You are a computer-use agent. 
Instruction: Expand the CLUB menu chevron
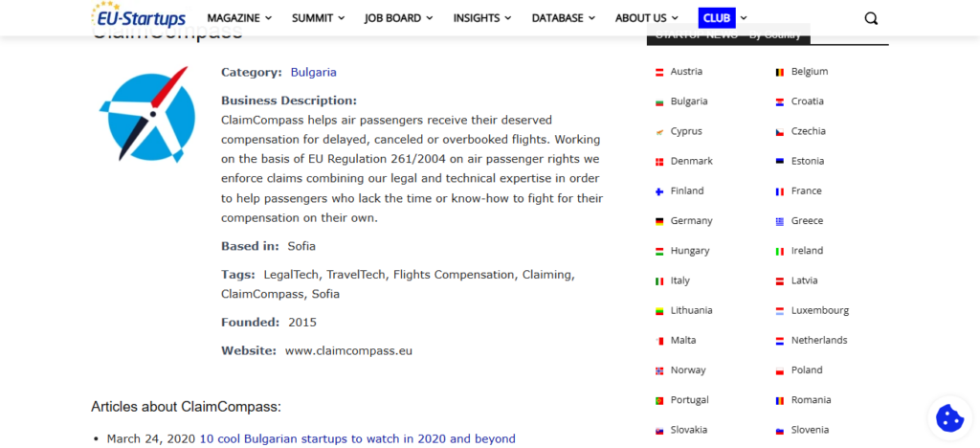tap(743, 18)
